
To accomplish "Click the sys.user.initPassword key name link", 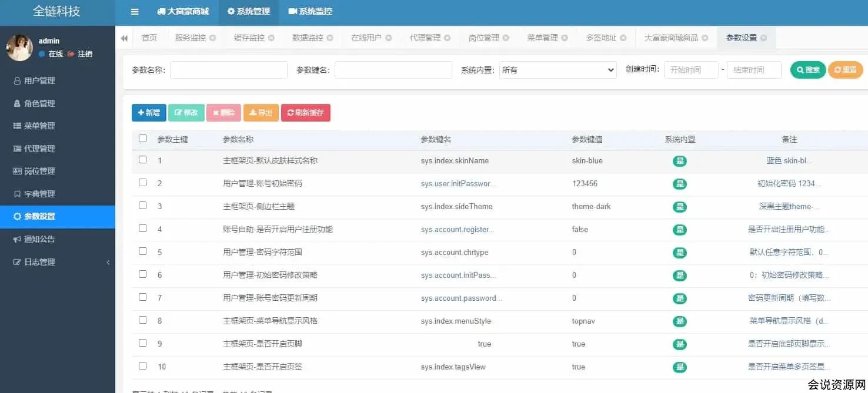I will 458,184.
